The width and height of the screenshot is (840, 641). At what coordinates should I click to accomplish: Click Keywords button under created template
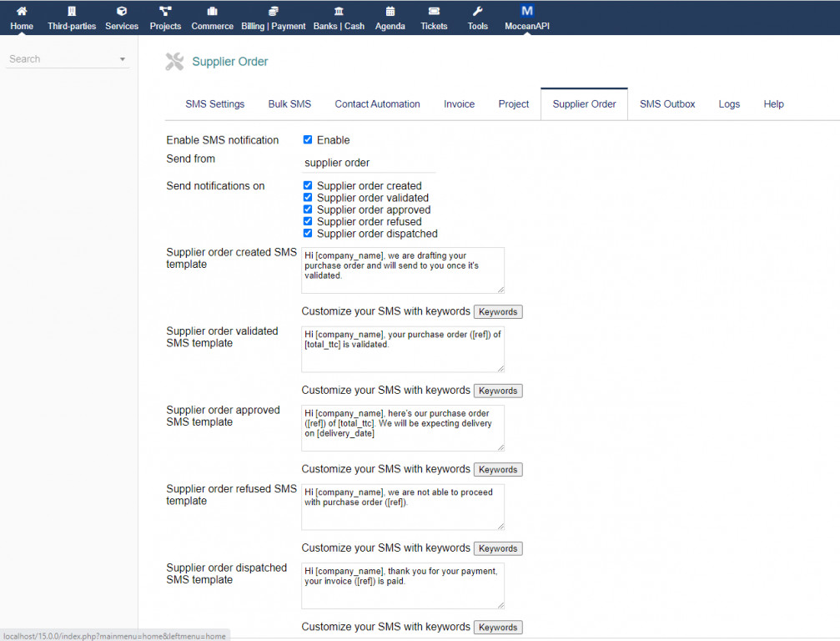[x=498, y=312]
